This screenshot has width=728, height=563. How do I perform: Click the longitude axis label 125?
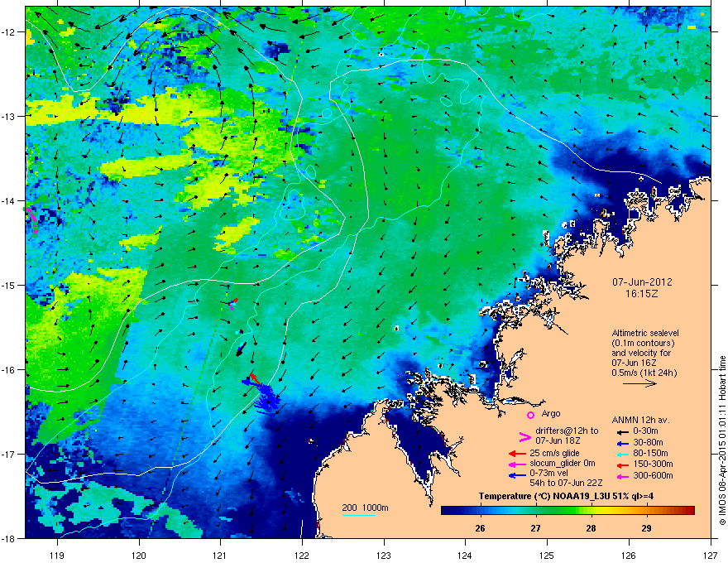tap(547, 555)
